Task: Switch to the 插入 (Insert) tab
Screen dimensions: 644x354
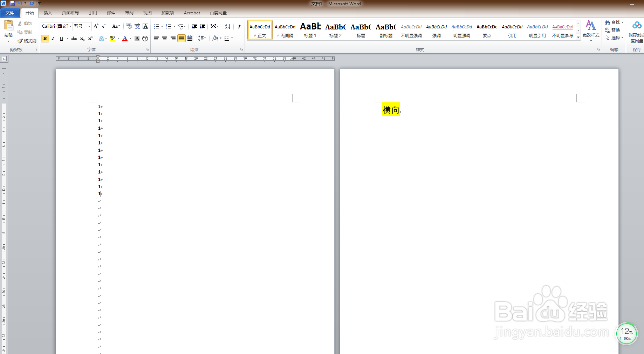Action: point(48,13)
